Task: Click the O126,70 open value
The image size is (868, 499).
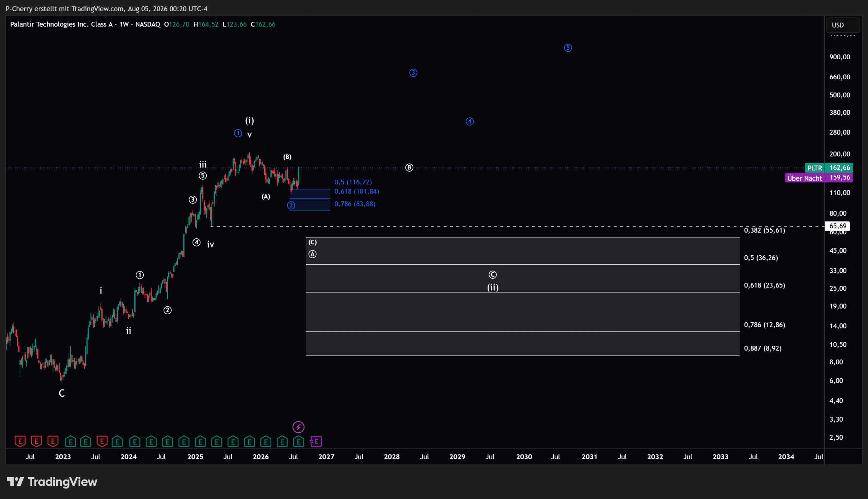Action: coord(176,24)
